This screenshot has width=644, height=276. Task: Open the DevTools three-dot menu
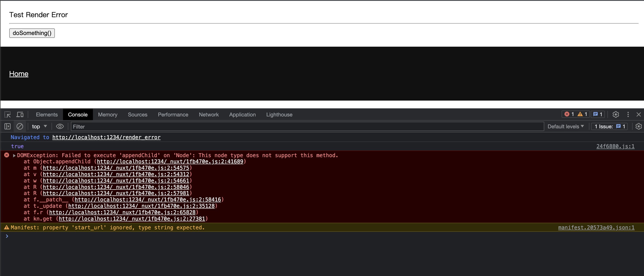[x=628, y=114]
